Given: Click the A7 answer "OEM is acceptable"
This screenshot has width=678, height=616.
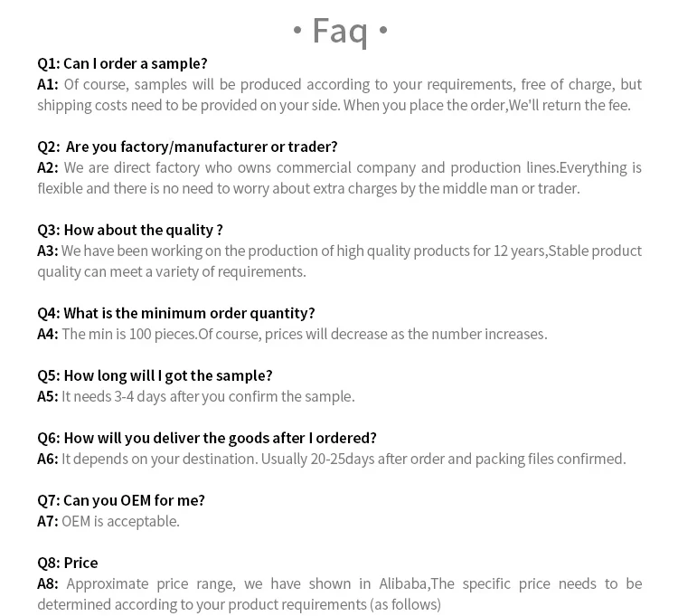Looking at the screenshot, I should 120,521.
